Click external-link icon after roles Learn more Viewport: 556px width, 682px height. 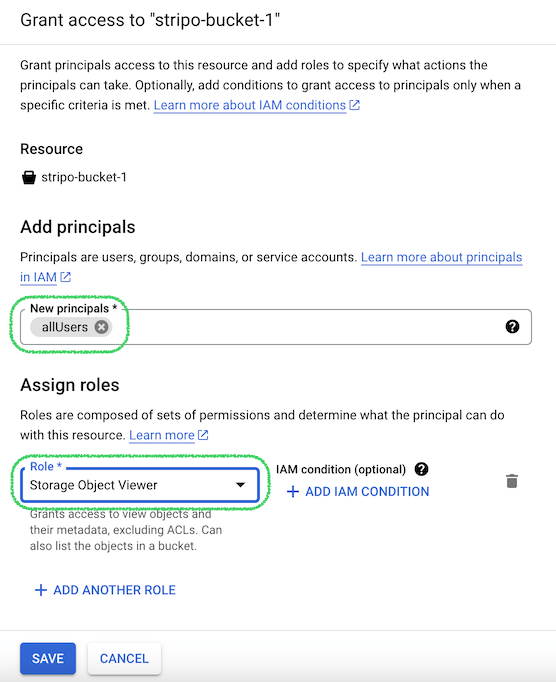tap(203, 435)
